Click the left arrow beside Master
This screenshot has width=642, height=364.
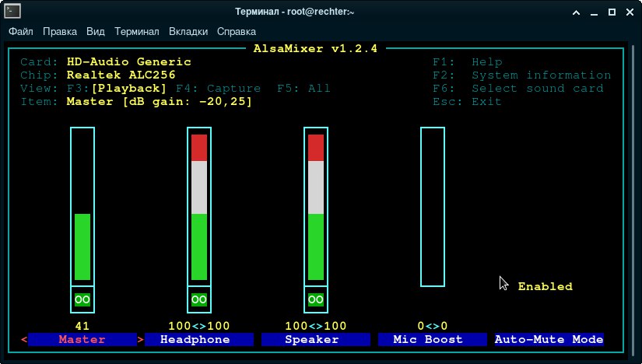pos(24,339)
